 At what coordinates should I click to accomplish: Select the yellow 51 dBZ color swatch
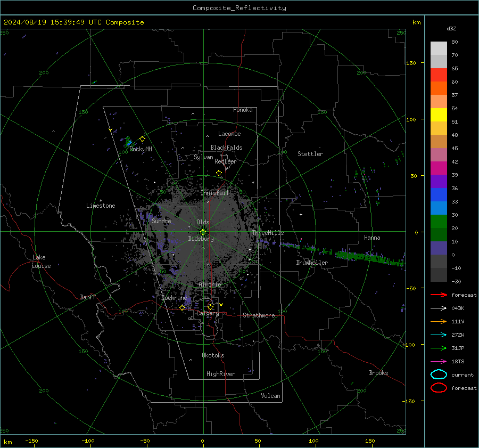439,115
